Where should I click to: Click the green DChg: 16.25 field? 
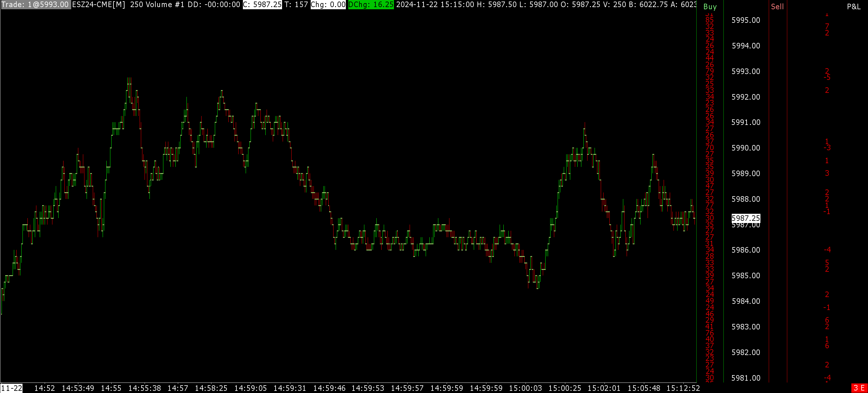click(371, 4)
